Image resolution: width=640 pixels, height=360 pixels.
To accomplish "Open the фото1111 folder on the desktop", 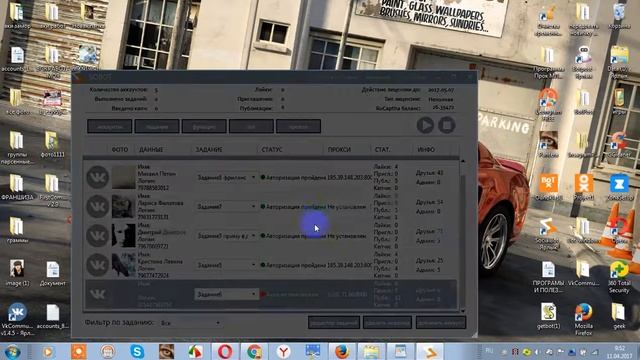I will [52, 144].
